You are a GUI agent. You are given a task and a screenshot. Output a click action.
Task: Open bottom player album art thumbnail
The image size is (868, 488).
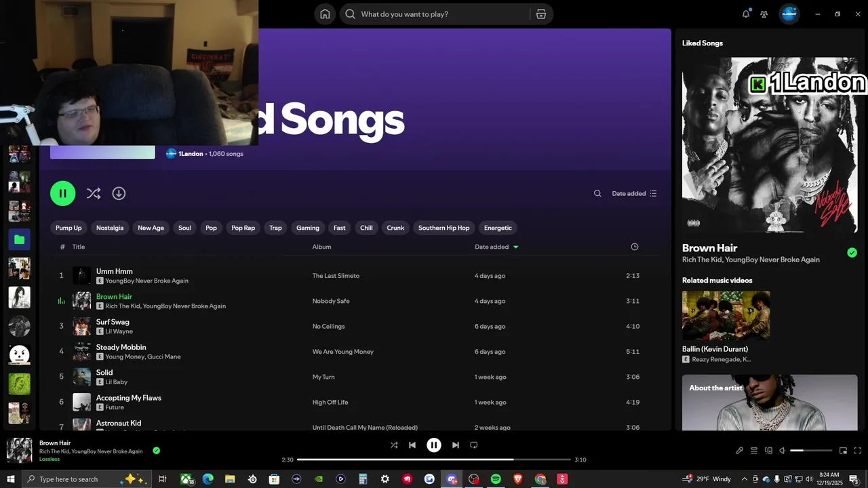coord(19,450)
